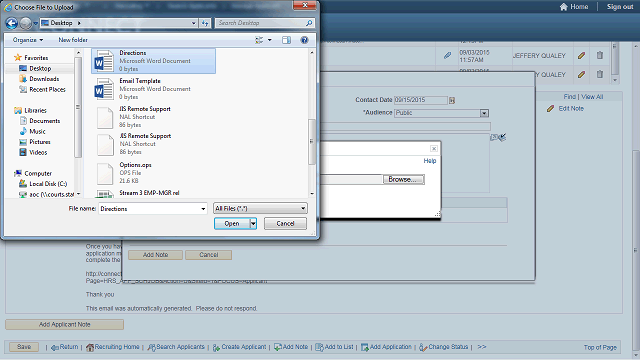Click New folder in dialog toolbar

[x=73, y=40]
